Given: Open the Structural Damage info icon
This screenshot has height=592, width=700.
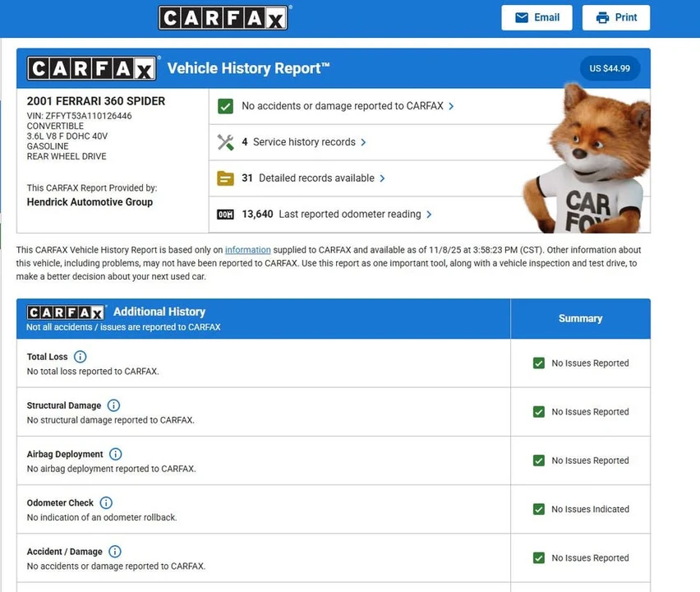Looking at the screenshot, I should point(114,405).
